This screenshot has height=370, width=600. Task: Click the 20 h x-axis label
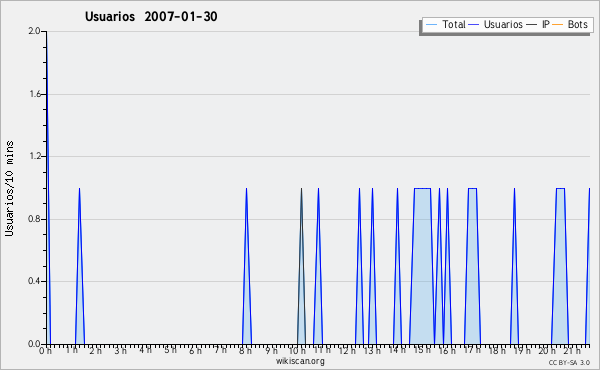click(x=547, y=350)
